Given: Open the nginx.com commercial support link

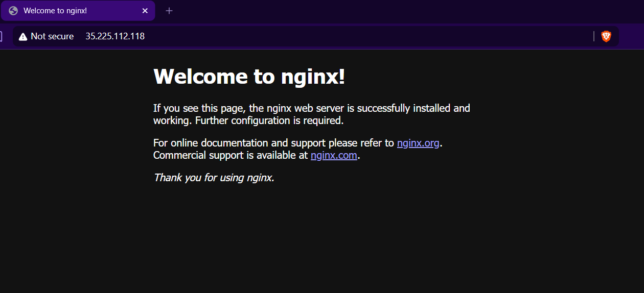Looking at the screenshot, I should coord(333,155).
